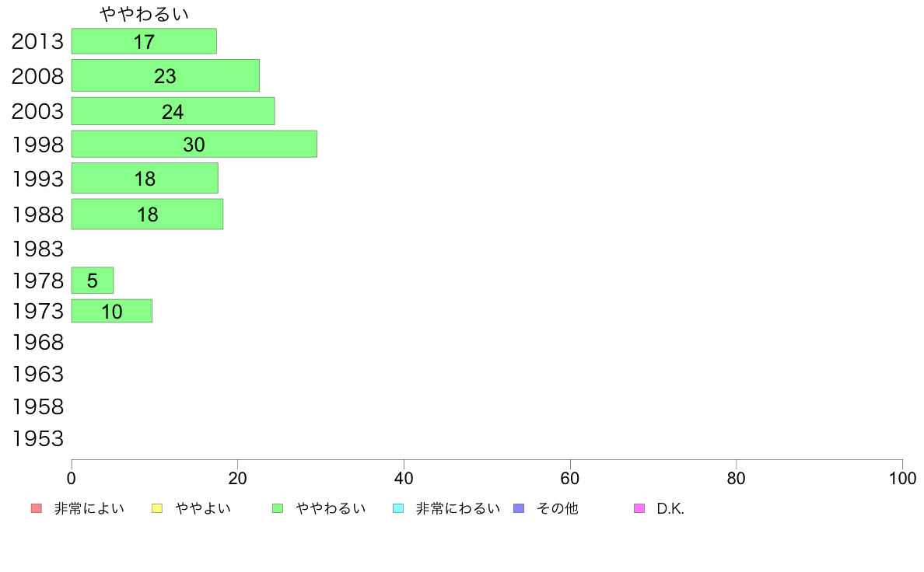
Task: Click the red 非常によい legend swatch
Action: [36, 508]
